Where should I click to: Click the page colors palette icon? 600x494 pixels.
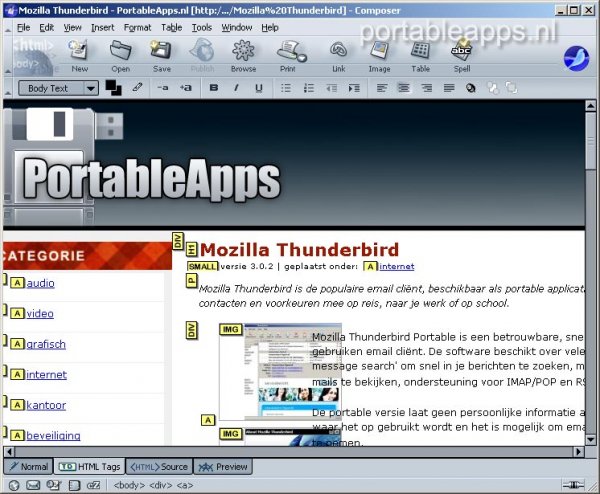point(471,88)
